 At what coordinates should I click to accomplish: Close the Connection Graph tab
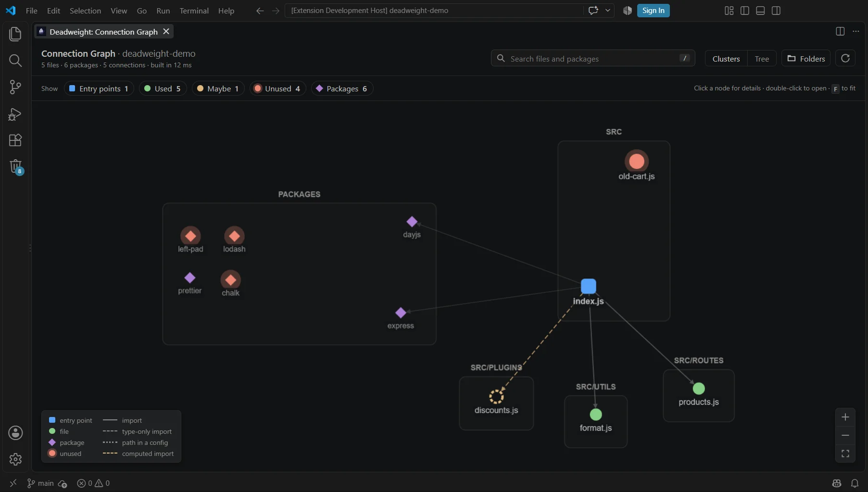click(x=166, y=31)
